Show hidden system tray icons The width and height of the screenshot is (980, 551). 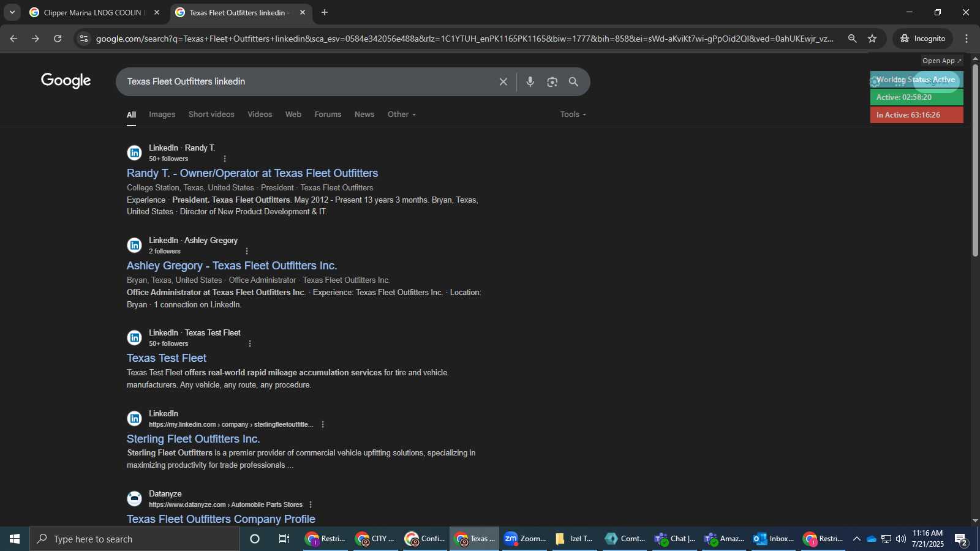point(857,539)
